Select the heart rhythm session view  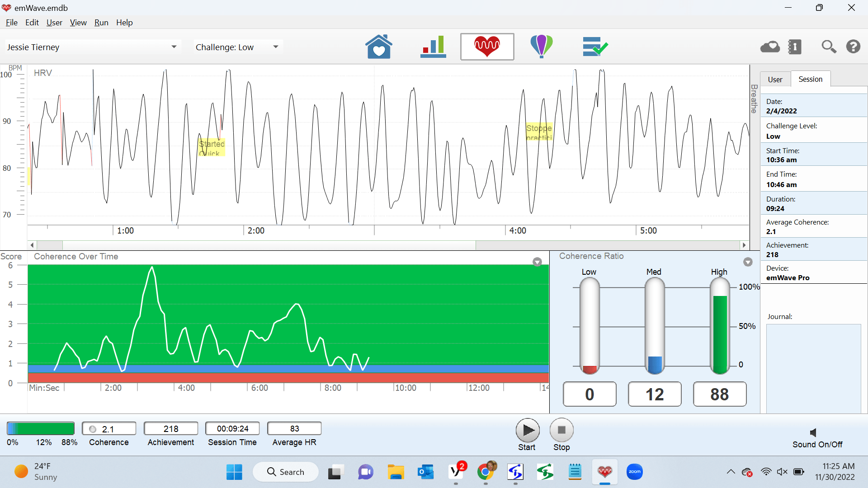487,47
